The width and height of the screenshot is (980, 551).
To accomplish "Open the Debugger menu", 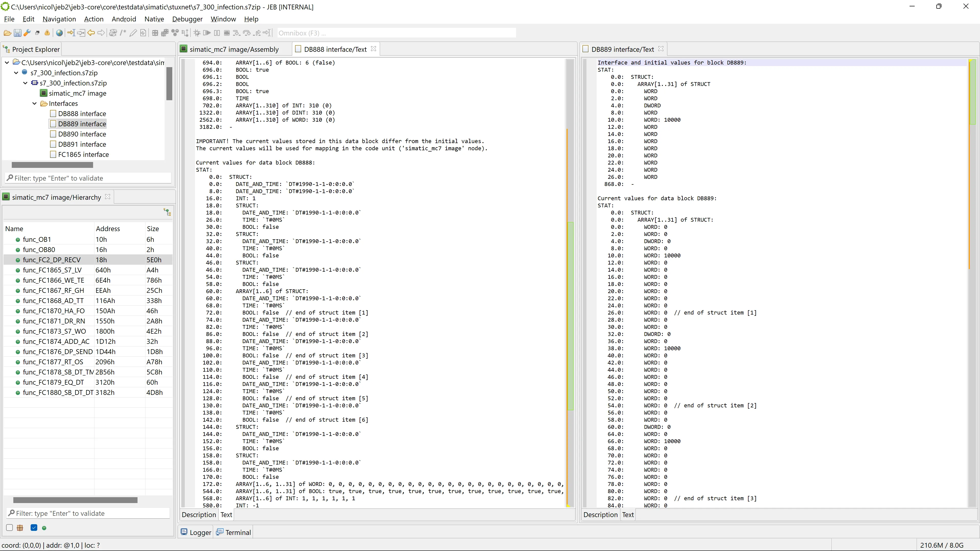I will pos(187,19).
